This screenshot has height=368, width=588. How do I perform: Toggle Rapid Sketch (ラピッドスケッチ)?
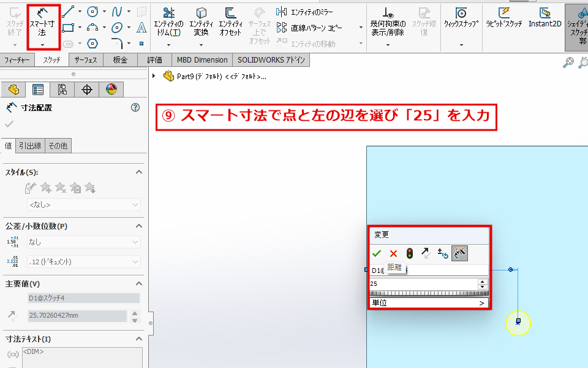[x=504, y=17]
